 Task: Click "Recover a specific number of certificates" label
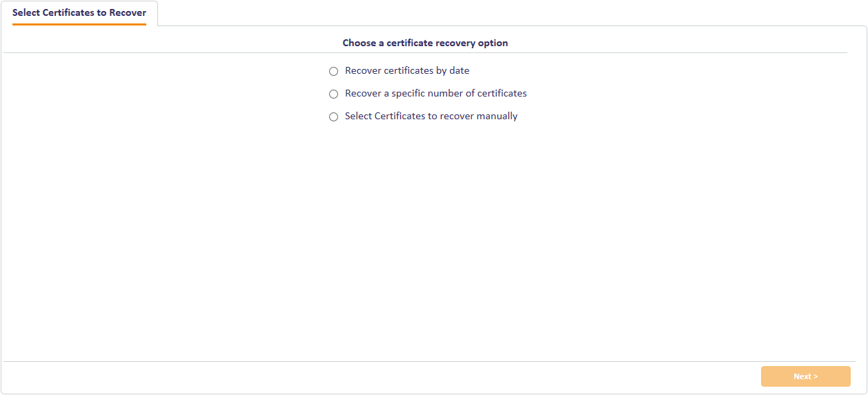tap(435, 93)
